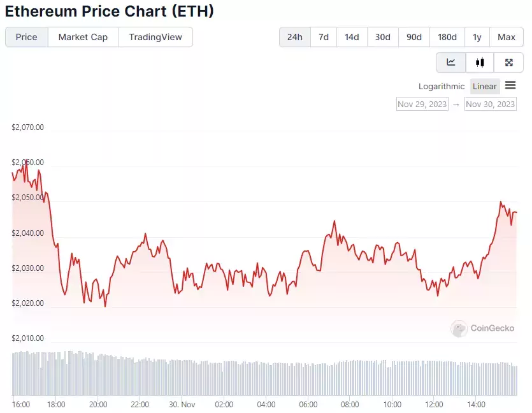Switch to the Price tab
The image size is (532, 413).
(27, 37)
